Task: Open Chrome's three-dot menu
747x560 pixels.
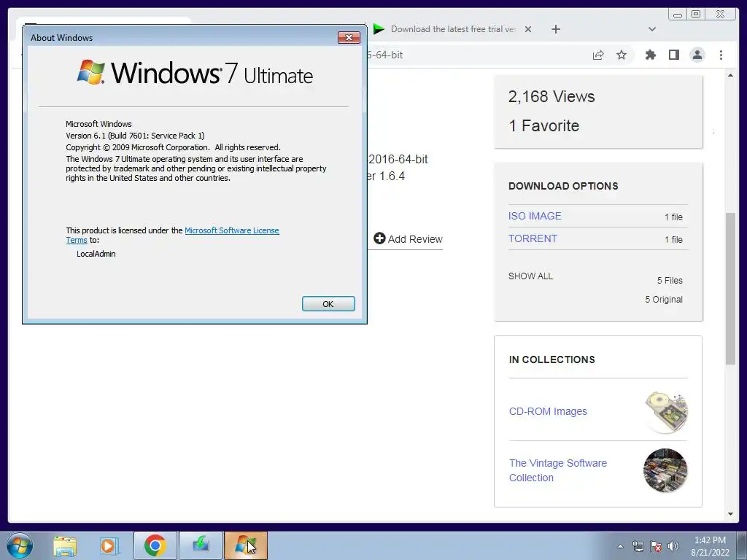Action: 721,55
